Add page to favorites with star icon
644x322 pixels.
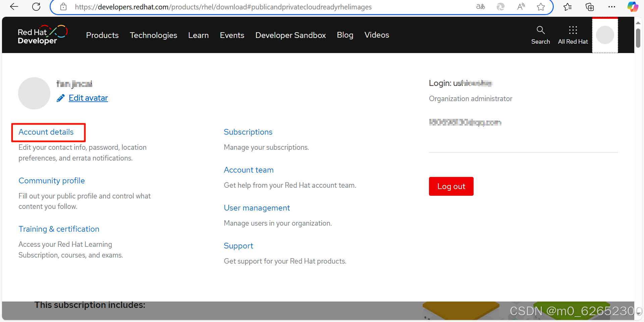point(541,7)
